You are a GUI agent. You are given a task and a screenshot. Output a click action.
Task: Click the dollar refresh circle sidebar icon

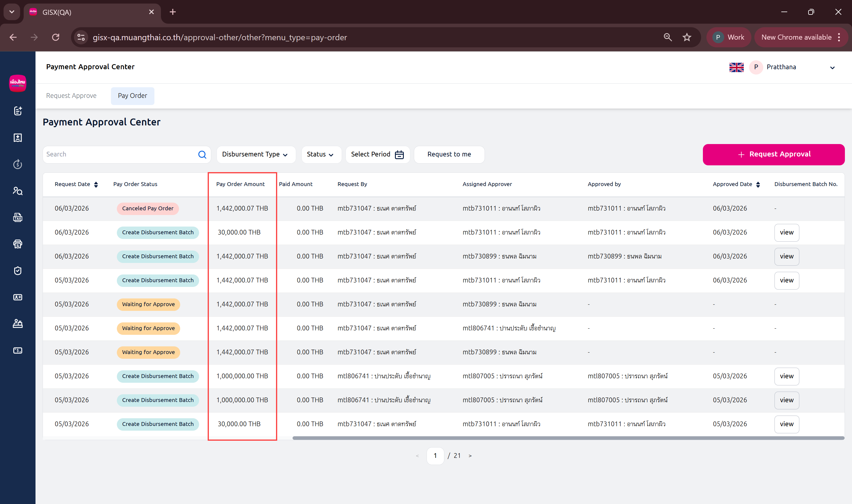[18, 164]
